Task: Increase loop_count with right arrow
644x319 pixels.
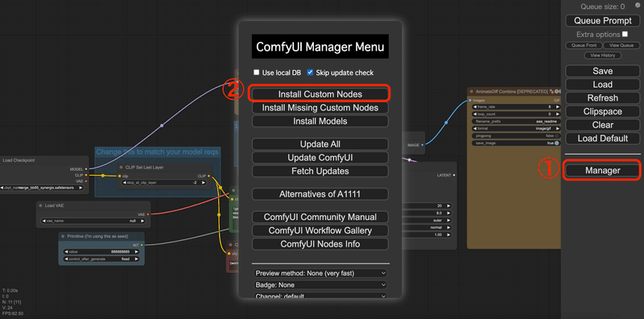Action: click(557, 114)
